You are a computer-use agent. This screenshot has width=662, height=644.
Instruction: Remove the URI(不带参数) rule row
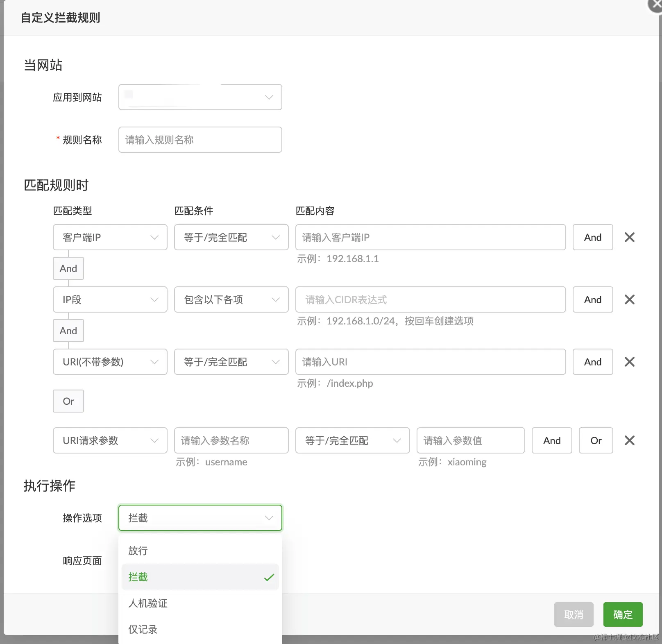click(630, 362)
